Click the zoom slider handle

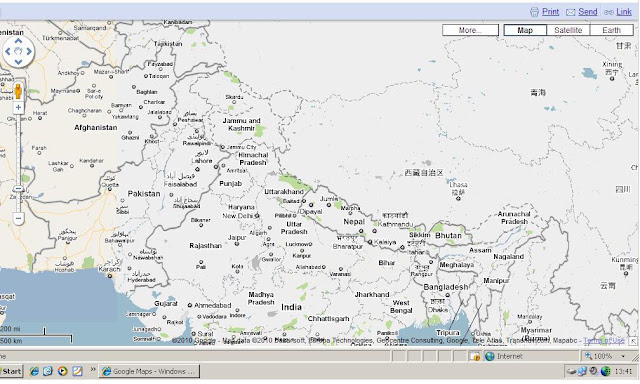18,189
